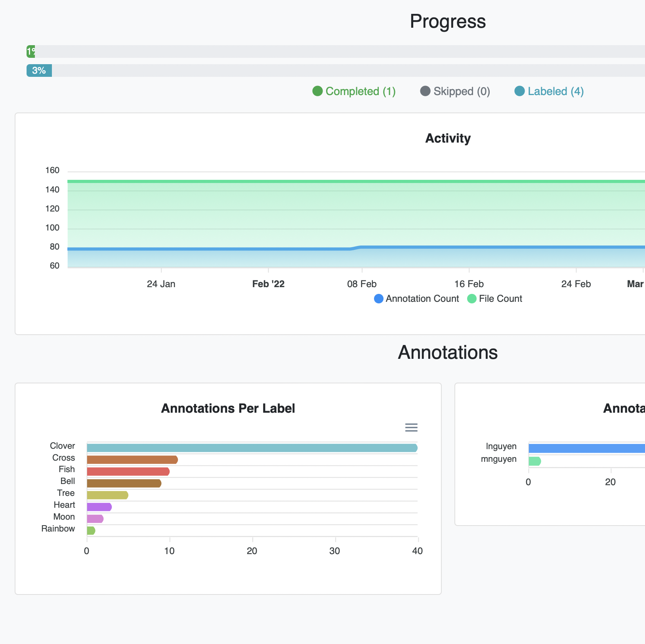Click the green File Count line
Viewport: 645px width, 644px height.
coord(356,181)
